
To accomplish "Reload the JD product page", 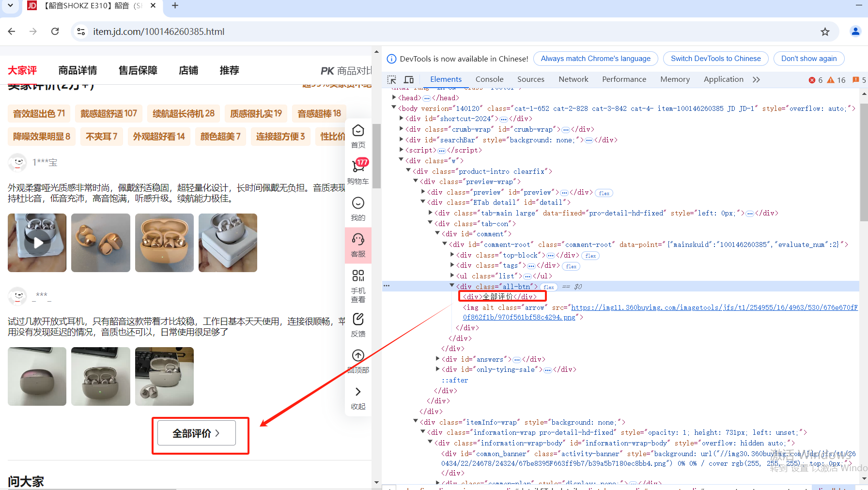I will [x=55, y=31].
